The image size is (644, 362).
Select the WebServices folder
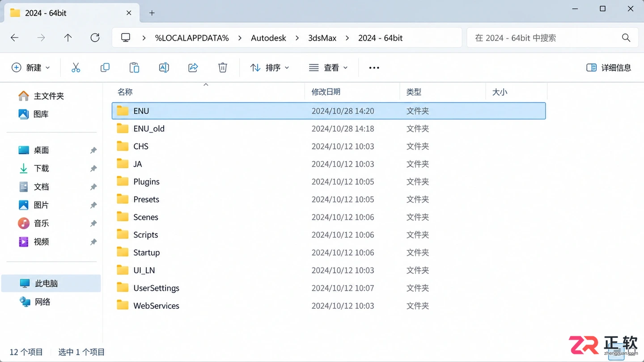coord(329,306)
